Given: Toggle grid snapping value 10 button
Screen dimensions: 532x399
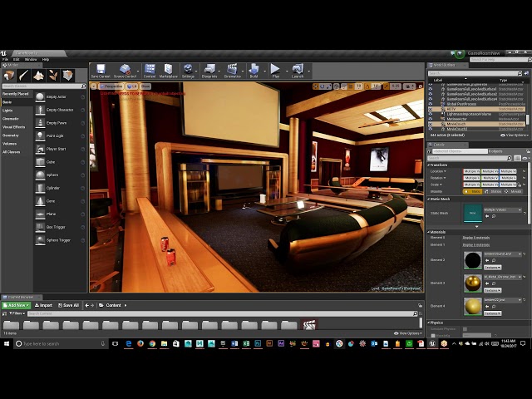Looking at the screenshot, I should 358,86.
